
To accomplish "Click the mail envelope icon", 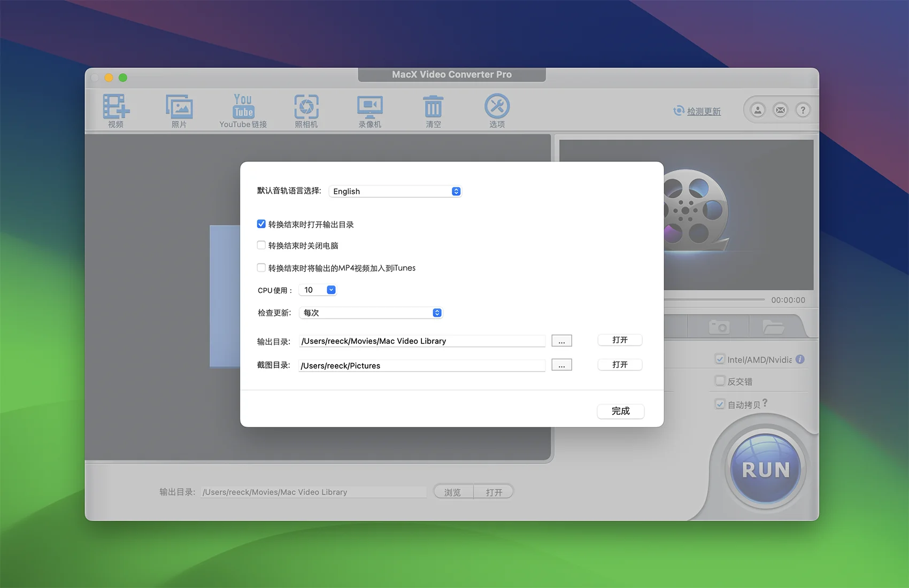I will click(x=781, y=110).
